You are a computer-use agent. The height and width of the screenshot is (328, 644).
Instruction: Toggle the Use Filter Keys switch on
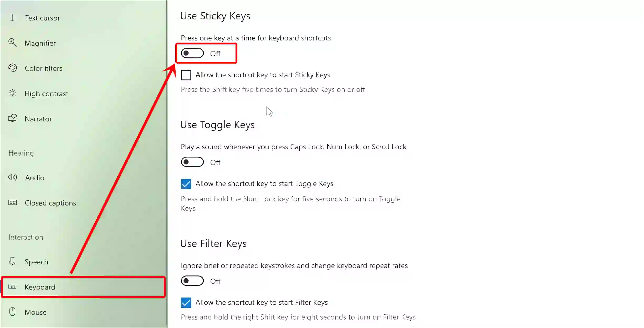click(192, 281)
